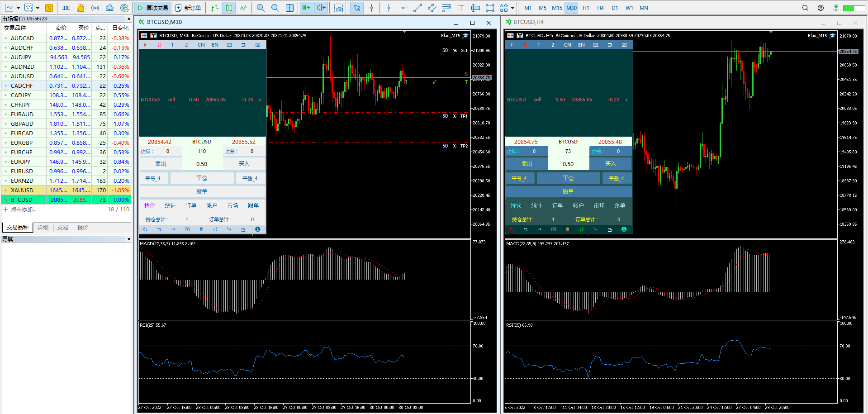This screenshot has width=868, height=414.
Task: Click the 新订单 new order button
Action: (x=189, y=8)
